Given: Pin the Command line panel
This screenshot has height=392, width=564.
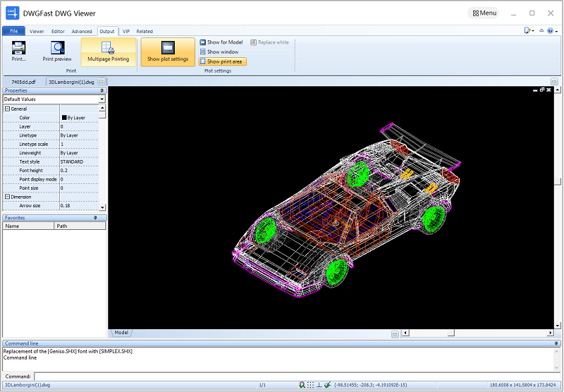Looking at the screenshot, I should click(556, 343).
